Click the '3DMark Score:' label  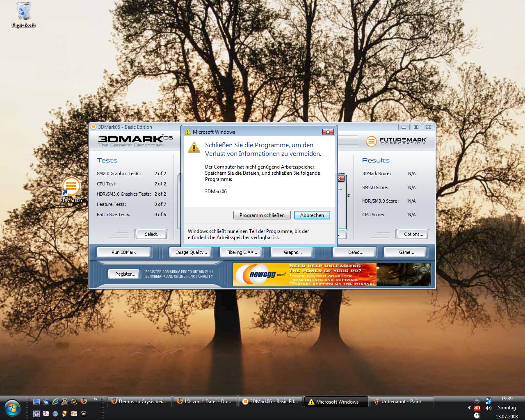coord(377,173)
